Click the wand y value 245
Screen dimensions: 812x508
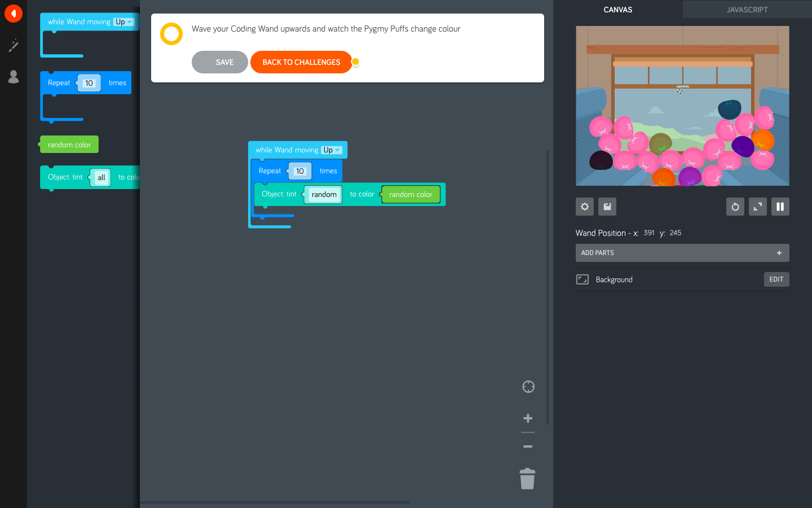[x=676, y=233]
